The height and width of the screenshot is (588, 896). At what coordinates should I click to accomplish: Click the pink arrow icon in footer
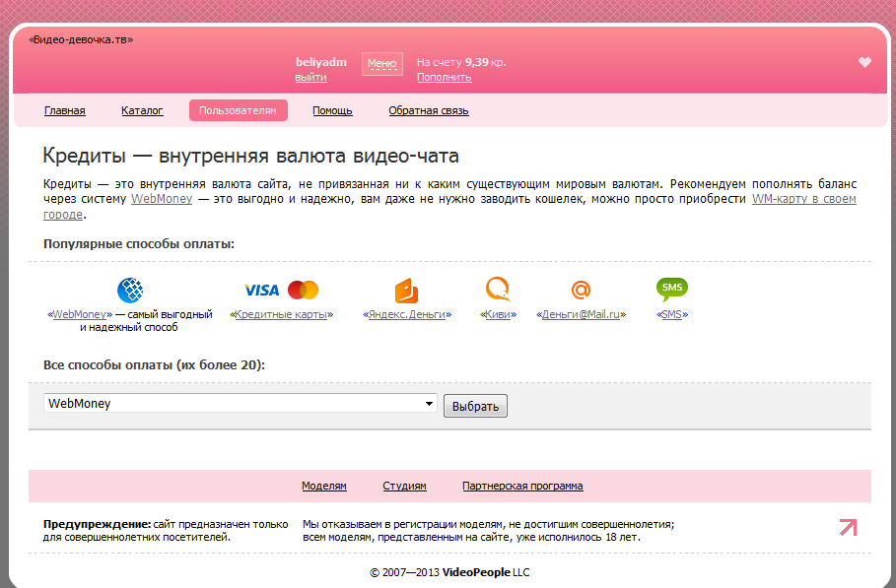848,527
